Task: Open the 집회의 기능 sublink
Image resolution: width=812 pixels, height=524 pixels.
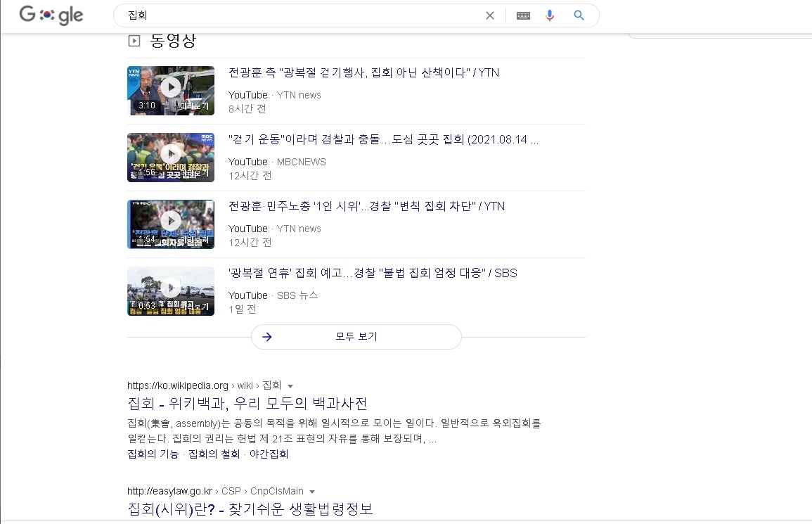Action: tap(153, 454)
